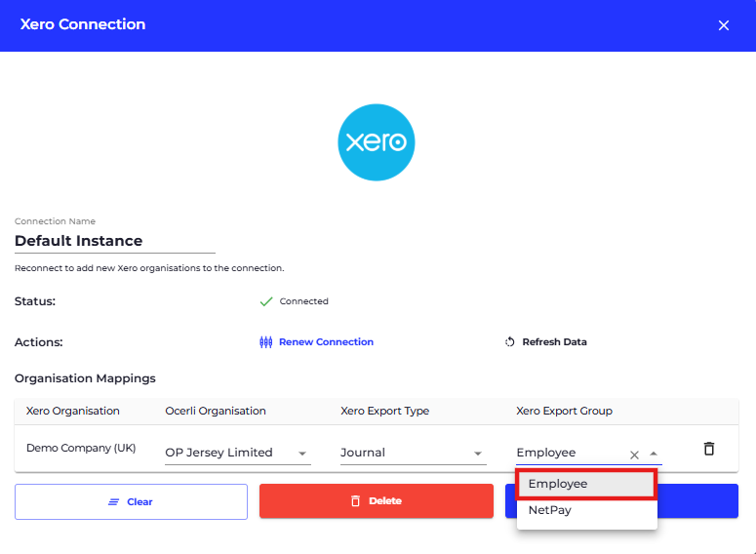
Task: Click the green Connected checkmark icon
Action: pyautogui.click(x=266, y=301)
